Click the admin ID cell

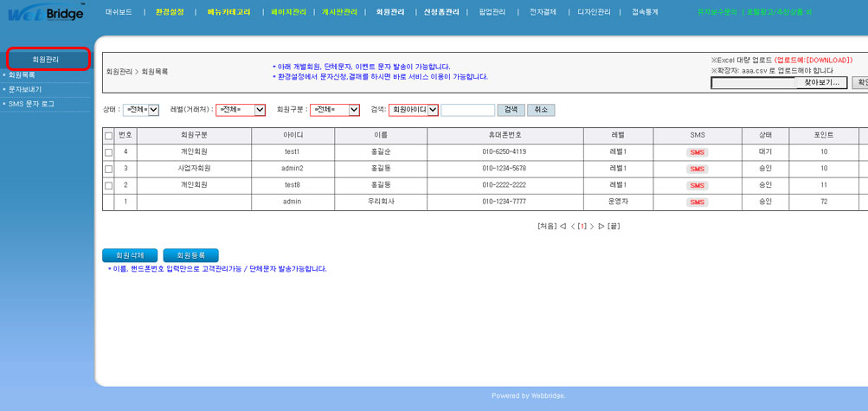point(292,202)
